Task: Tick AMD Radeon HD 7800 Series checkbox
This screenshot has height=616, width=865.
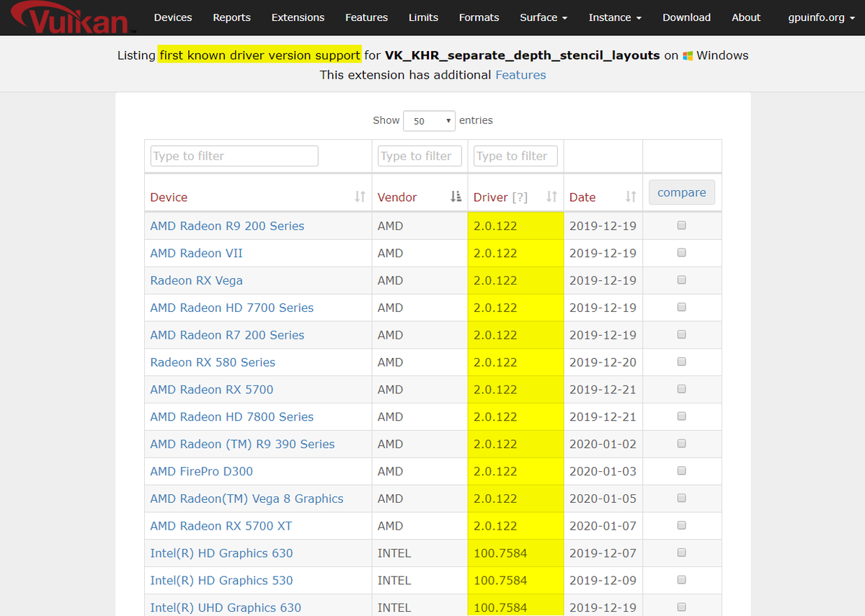Action: point(682,416)
